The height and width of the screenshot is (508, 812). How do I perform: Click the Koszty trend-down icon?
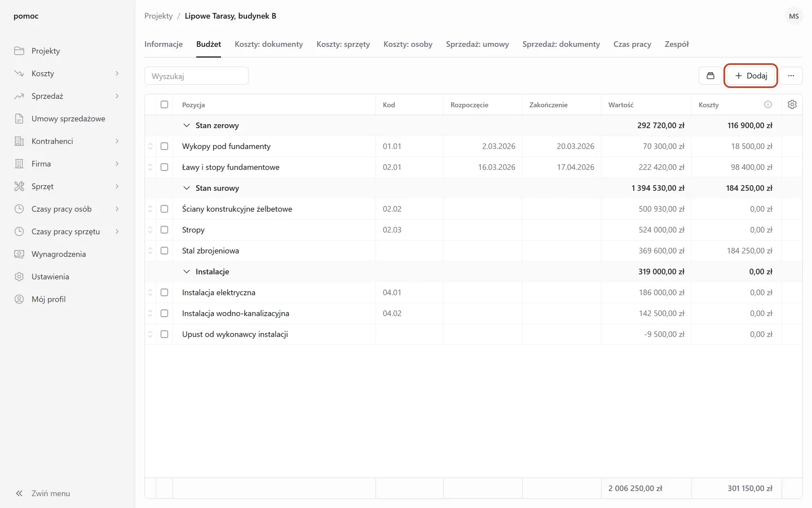click(x=19, y=73)
